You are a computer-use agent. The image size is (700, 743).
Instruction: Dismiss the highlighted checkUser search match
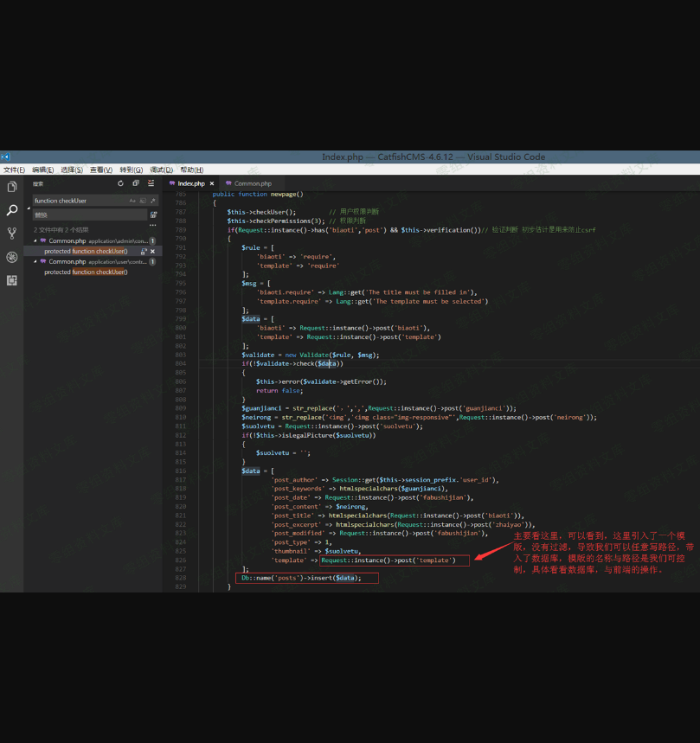coord(153,251)
